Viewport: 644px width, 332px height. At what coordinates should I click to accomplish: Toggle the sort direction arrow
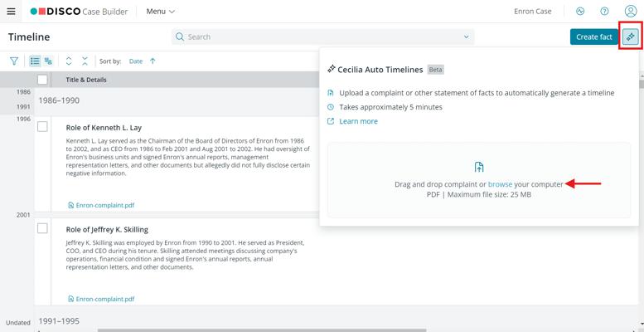point(153,61)
